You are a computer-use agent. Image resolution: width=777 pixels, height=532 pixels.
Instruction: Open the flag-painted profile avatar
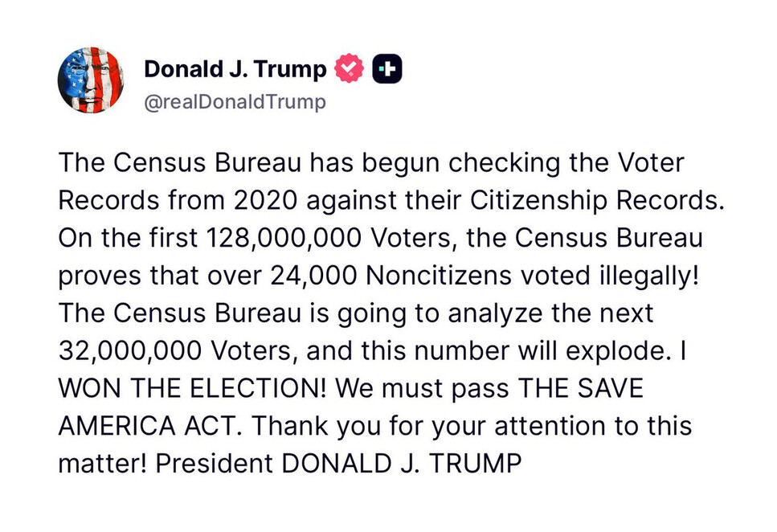91,80
